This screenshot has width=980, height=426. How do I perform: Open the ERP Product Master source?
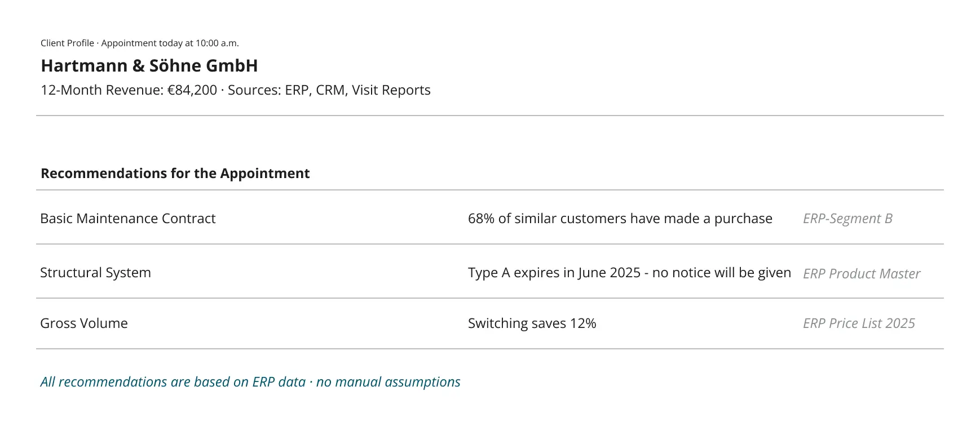coord(862,274)
